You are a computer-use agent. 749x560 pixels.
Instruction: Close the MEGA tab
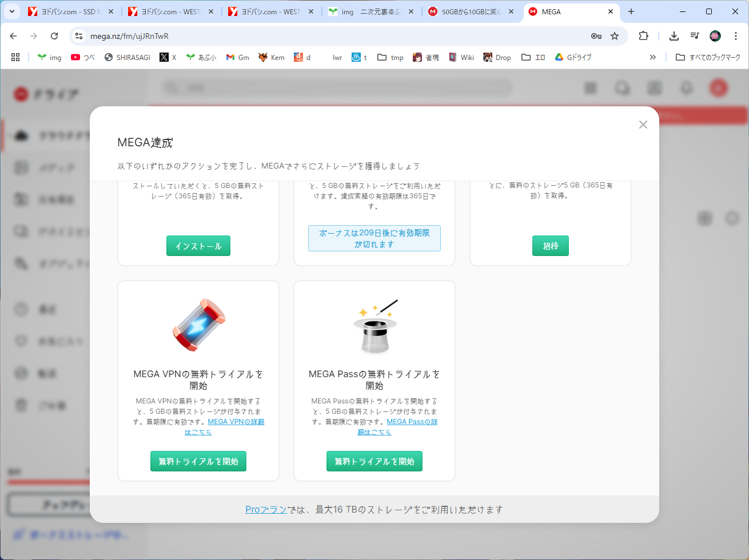611,11
